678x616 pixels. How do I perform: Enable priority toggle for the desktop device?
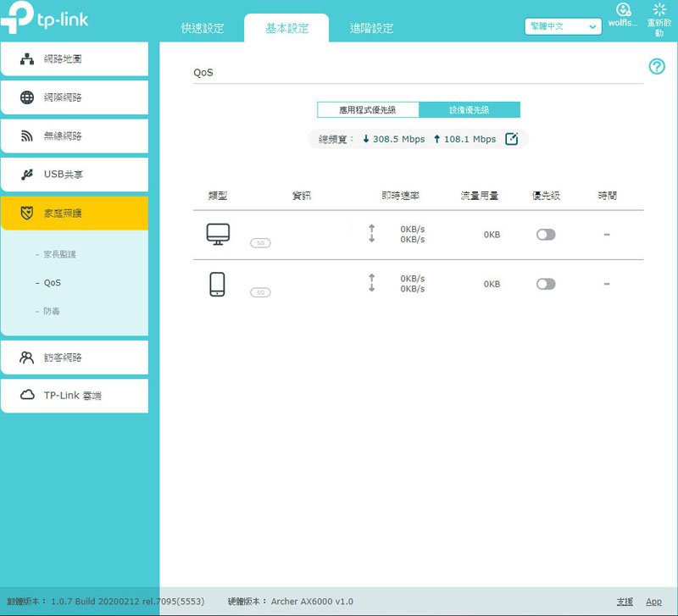(x=546, y=235)
